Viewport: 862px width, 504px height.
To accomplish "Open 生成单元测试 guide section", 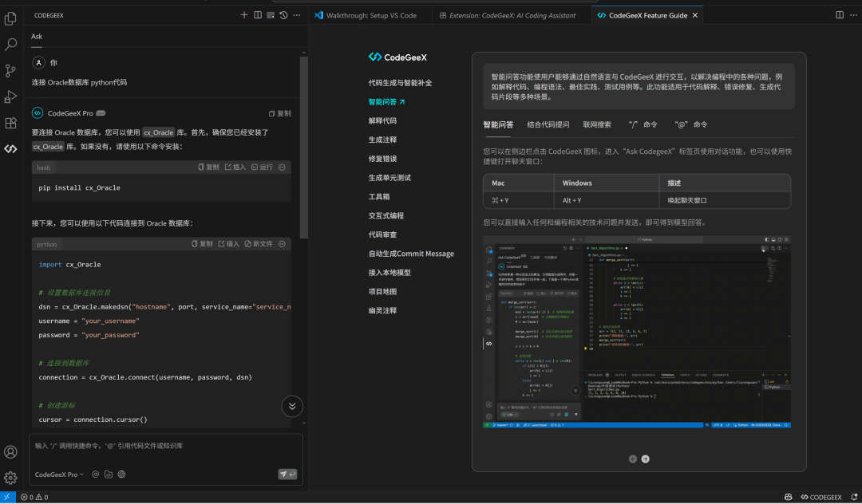I will [389, 178].
